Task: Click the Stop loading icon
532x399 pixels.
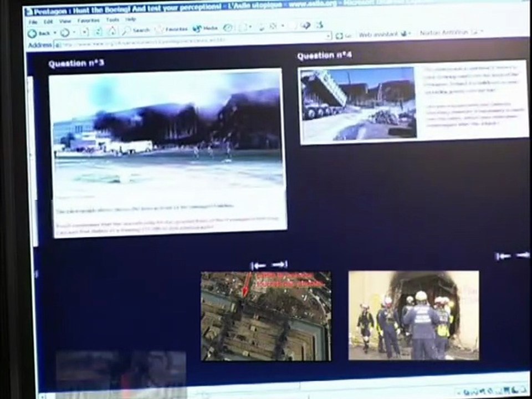Action: pos(84,32)
